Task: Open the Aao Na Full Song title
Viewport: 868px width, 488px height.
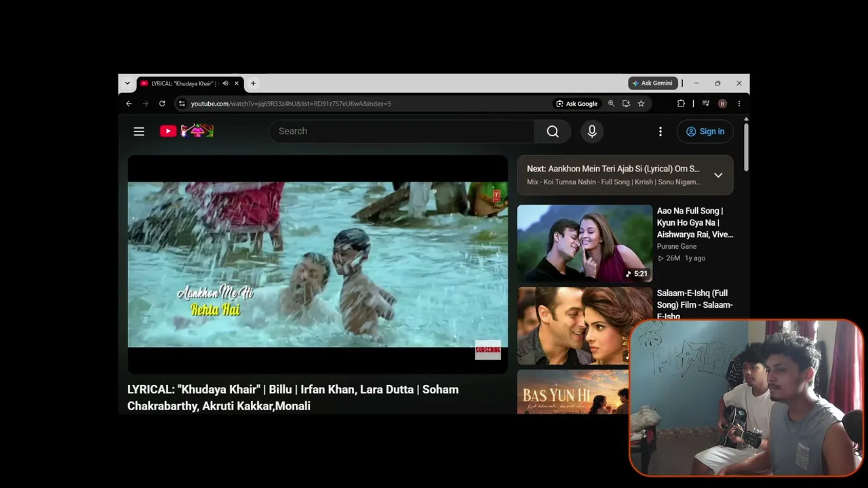Action: tap(695, 222)
